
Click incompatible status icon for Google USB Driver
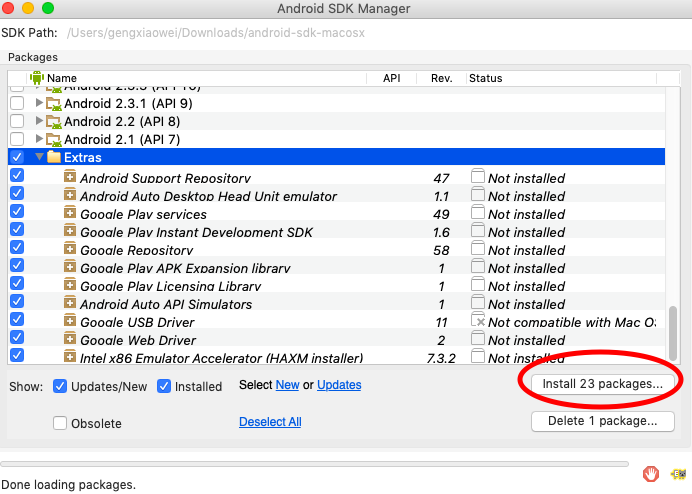478,320
